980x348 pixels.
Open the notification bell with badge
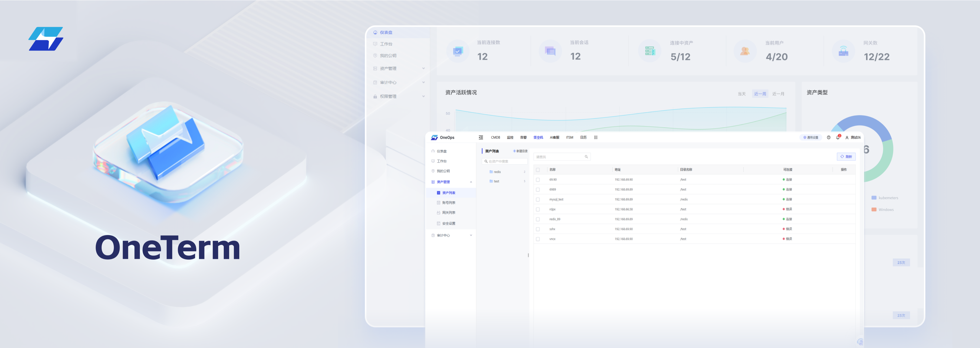[838, 137]
